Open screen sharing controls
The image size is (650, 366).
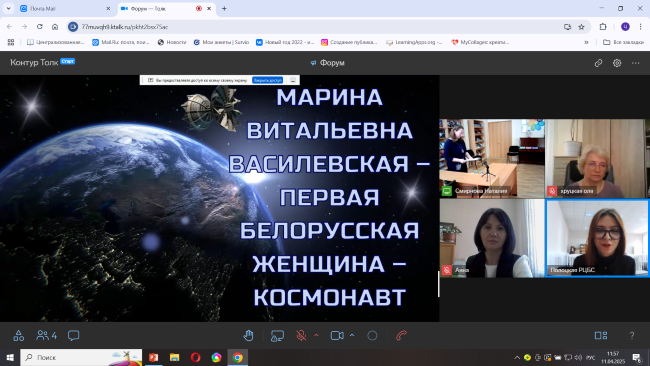277,335
